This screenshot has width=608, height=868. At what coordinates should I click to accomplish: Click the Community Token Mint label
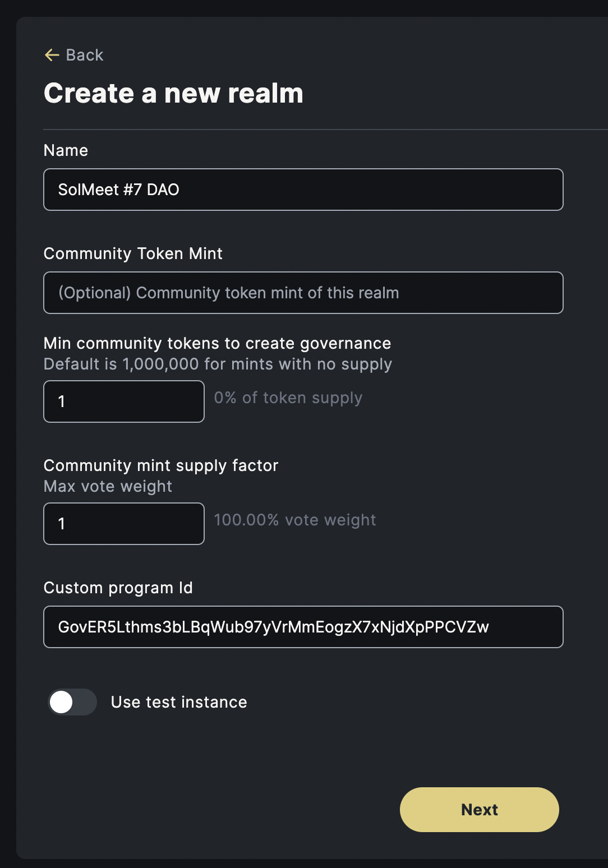coord(133,253)
